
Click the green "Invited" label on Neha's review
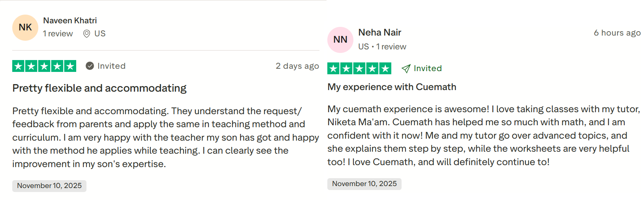(428, 68)
